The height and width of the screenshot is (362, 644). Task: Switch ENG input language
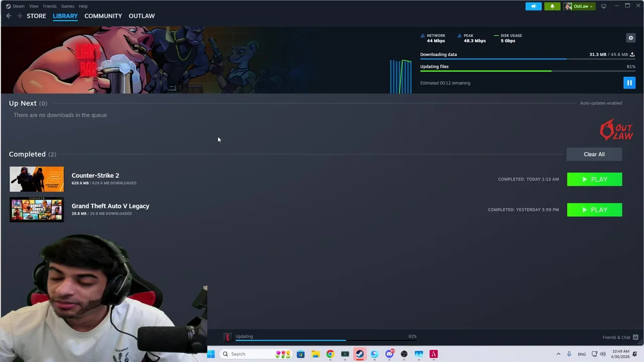582,354
